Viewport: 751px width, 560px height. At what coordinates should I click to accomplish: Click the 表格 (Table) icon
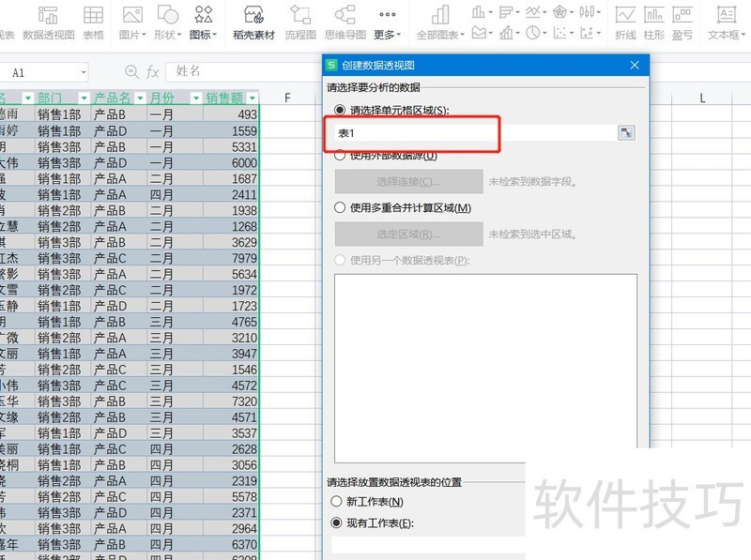93,23
